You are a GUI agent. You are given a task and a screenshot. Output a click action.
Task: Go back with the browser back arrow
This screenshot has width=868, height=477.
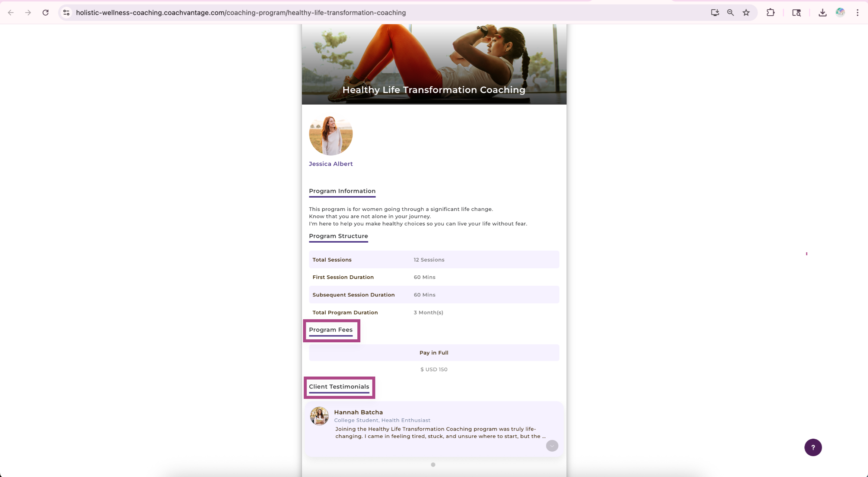pyautogui.click(x=11, y=13)
